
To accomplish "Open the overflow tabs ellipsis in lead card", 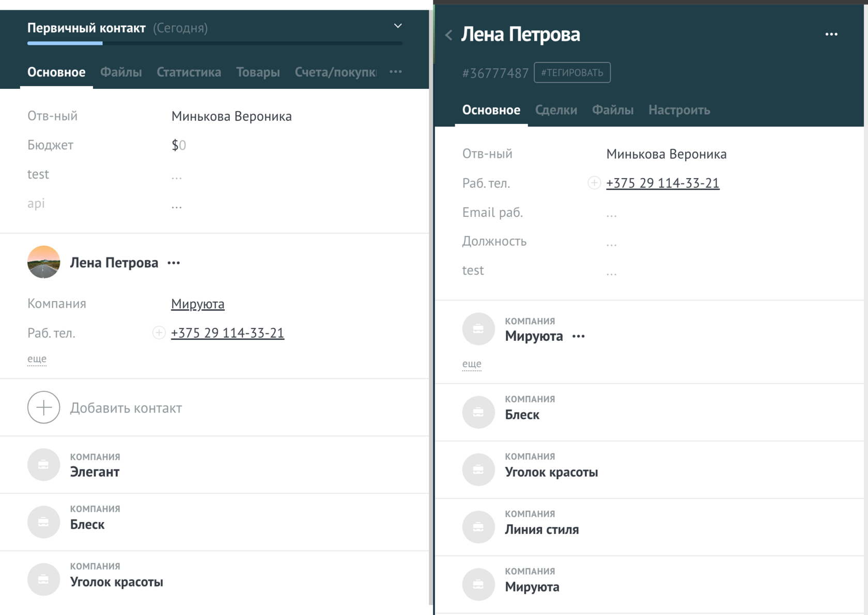I will (x=396, y=72).
